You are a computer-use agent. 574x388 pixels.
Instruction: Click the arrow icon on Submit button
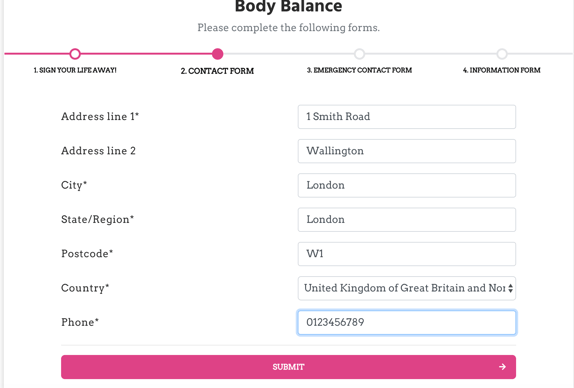tap(502, 367)
